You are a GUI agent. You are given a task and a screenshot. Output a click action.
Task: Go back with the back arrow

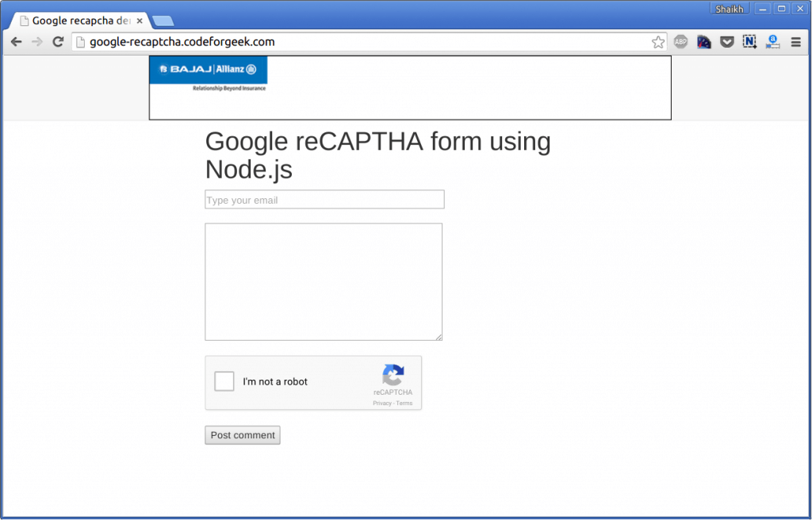click(16, 41)
